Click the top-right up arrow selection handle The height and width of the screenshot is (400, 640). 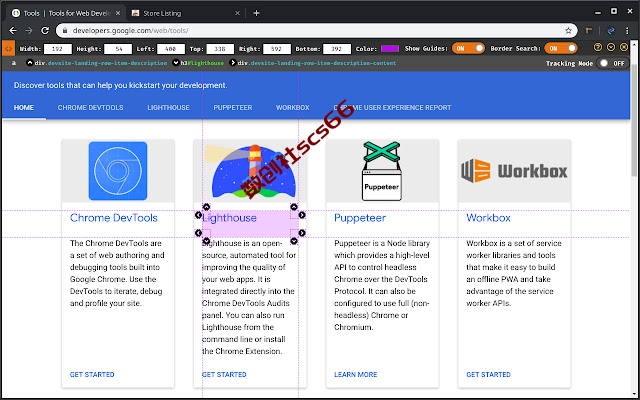pyautogui.click(x=294, y=207)
